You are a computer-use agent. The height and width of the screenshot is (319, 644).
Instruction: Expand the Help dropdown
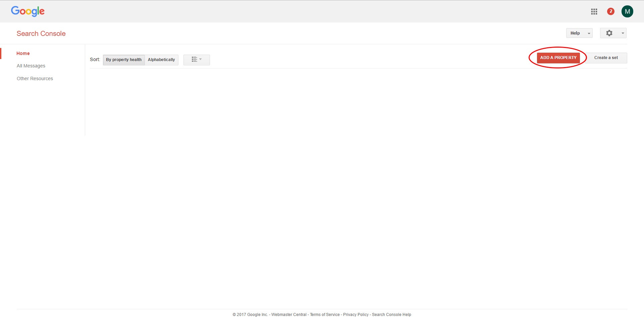[579, 33]
